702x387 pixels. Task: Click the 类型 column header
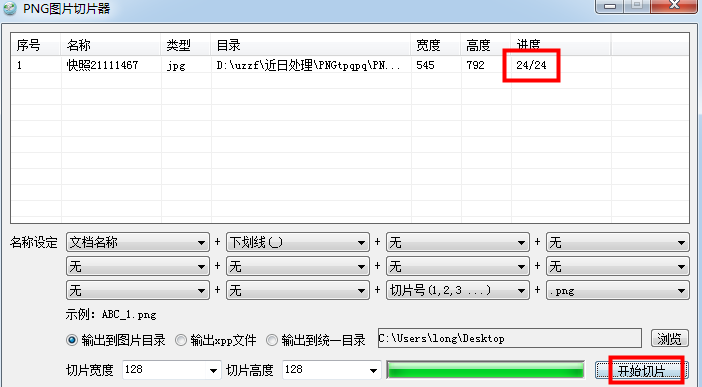186,45
